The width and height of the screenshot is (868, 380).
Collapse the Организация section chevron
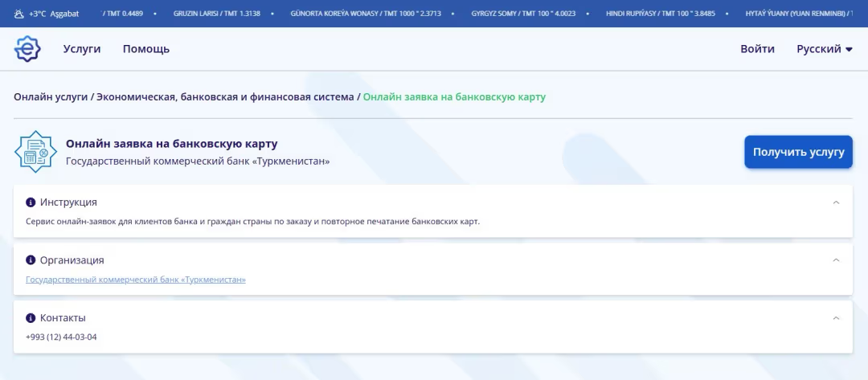coord(836,260)
